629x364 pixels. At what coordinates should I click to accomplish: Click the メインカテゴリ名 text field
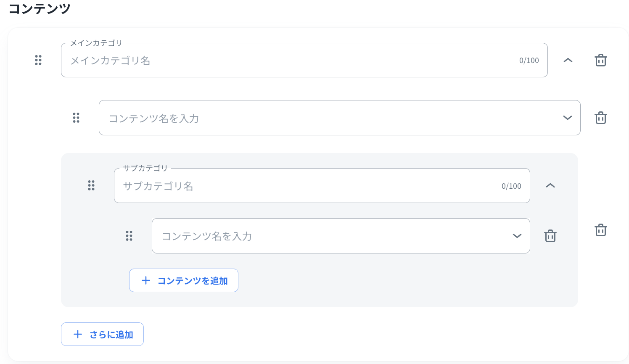[x=290, y=61]
